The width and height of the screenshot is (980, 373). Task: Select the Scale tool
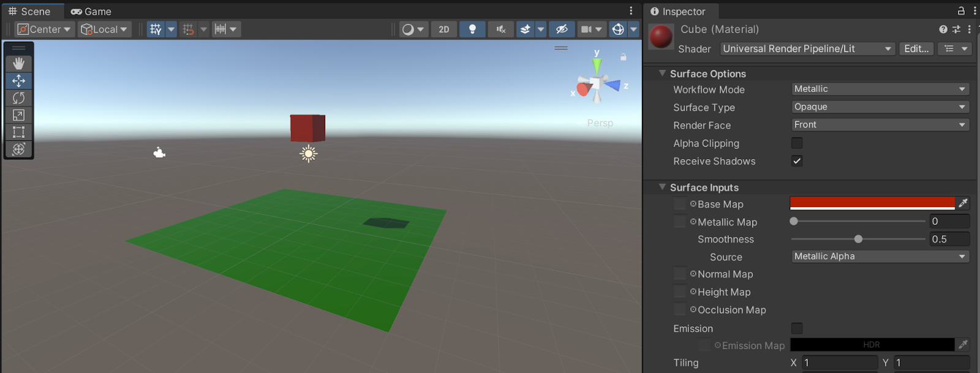(x=18, y=115)
